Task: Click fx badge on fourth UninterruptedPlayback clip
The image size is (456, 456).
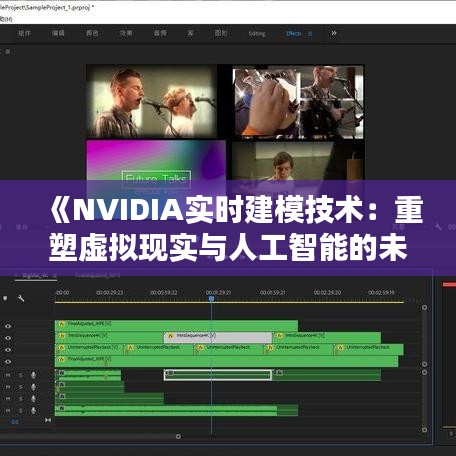Action: (x=270, y=348)
